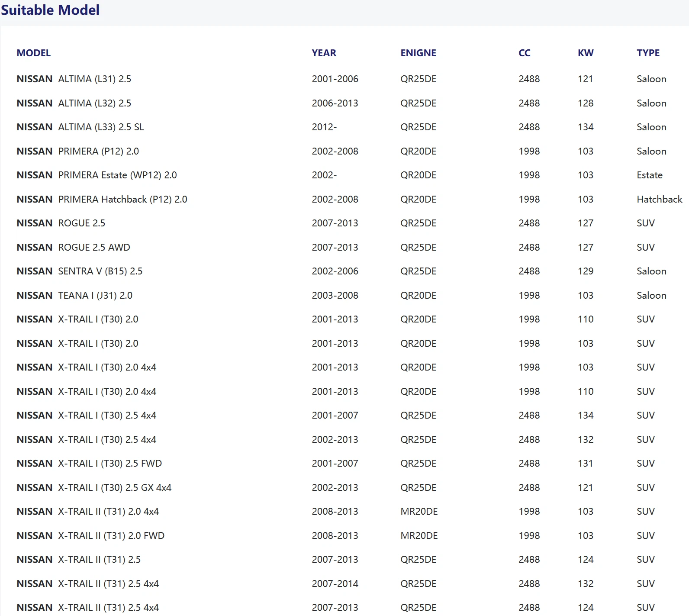Click MR20DE engine in X-TRAIL II 2.0 4x4 row

coord(419,512)
